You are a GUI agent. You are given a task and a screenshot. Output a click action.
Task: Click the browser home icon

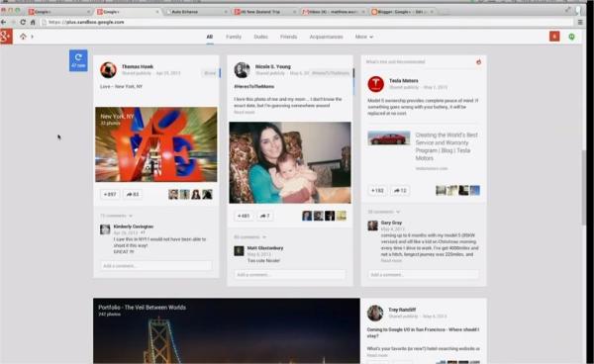[x=33, y=22]
